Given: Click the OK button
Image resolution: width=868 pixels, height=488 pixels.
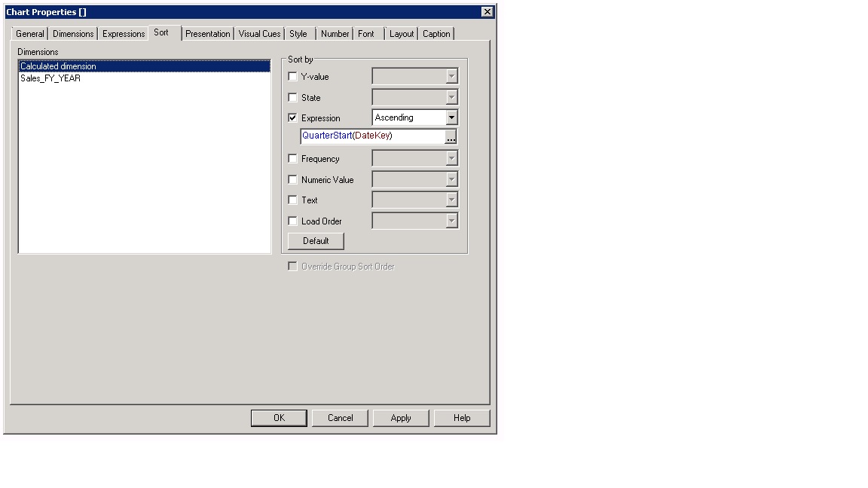Looking at the screenshot, I should click(x=279, y=418).
